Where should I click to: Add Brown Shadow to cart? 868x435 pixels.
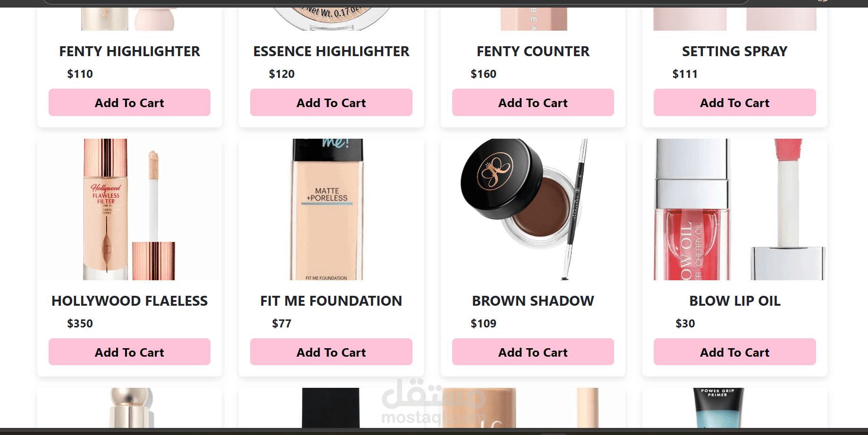(x=533, y=352)
